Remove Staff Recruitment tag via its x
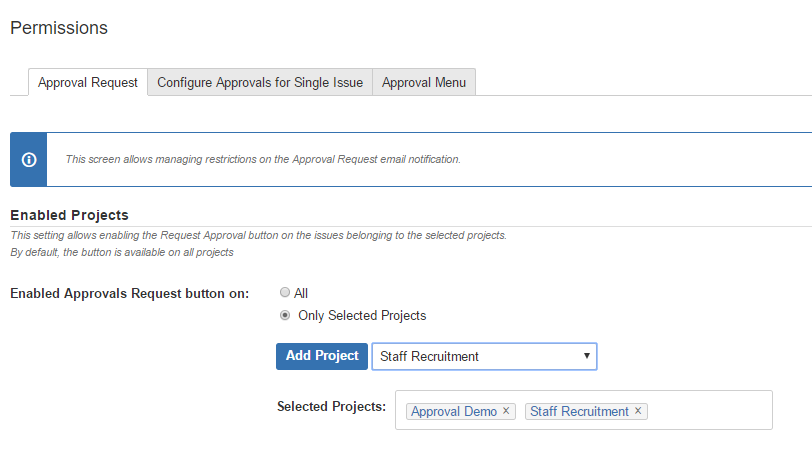Viewport: 812px width, 451px height. point(638,411)
